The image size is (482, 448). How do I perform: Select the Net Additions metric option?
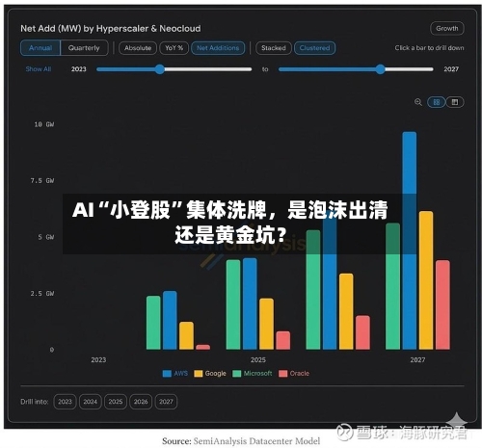(x=218, y=48)
